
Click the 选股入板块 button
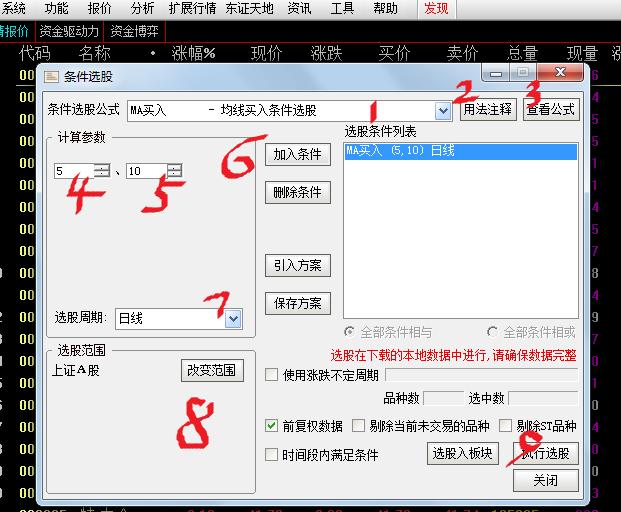[x=463, y=454]
